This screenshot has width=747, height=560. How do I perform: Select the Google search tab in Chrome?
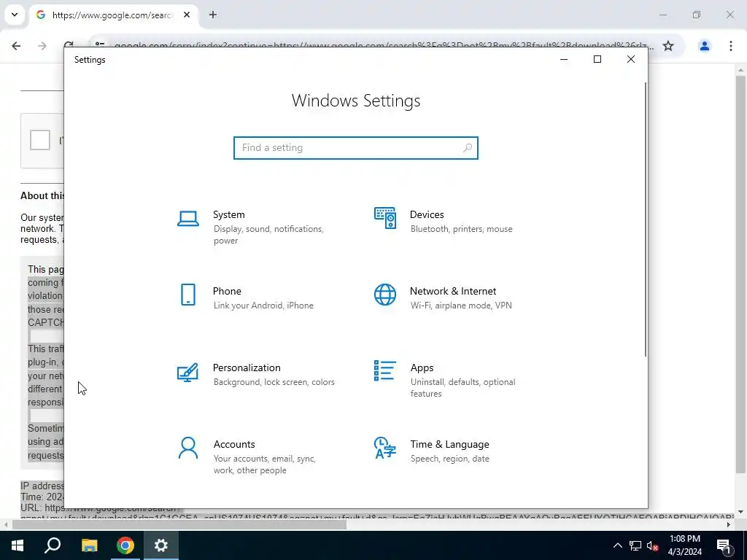113,15
